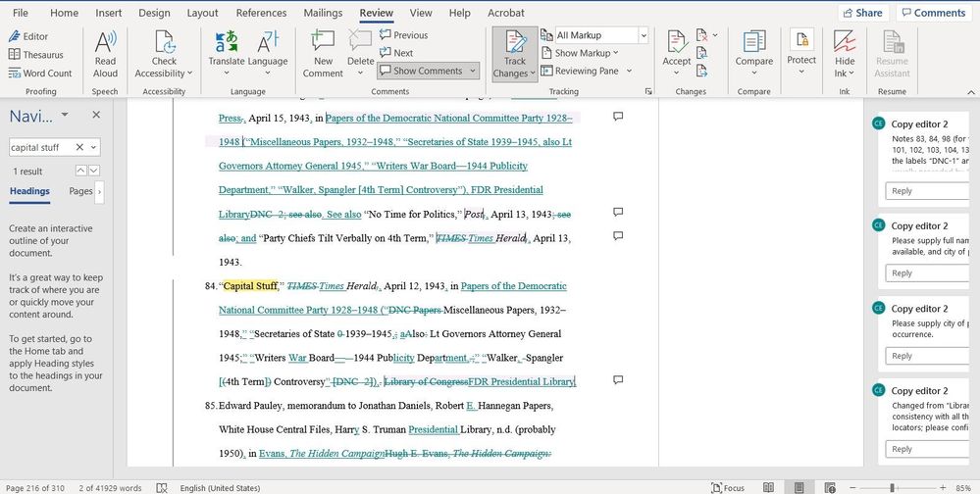Switch to the Acrobat tab
The image size is (980, 494).
[x=506, y=13]
